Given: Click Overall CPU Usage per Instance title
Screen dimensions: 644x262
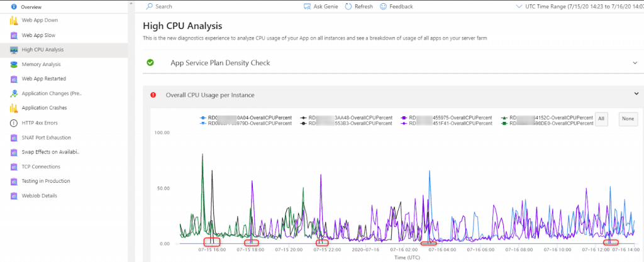Looking at the screenshot, I should pos(210,95).
